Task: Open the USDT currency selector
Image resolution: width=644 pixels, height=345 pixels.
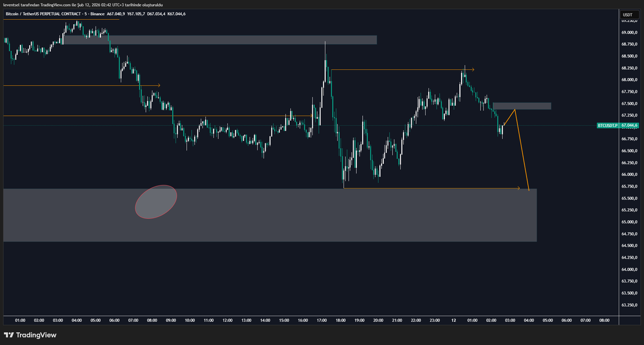Action: [627, 14]
